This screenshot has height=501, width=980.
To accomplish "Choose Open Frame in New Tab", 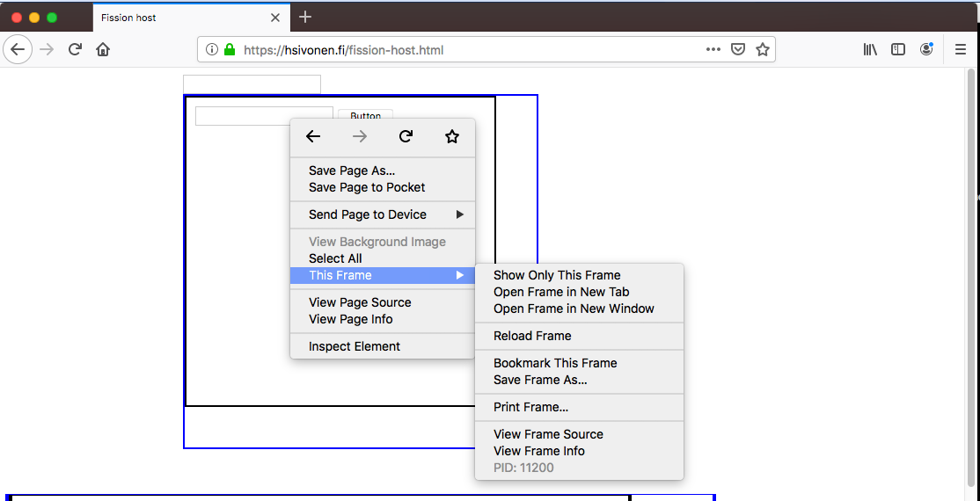I will pyautogui.click(x=561, y=292).
